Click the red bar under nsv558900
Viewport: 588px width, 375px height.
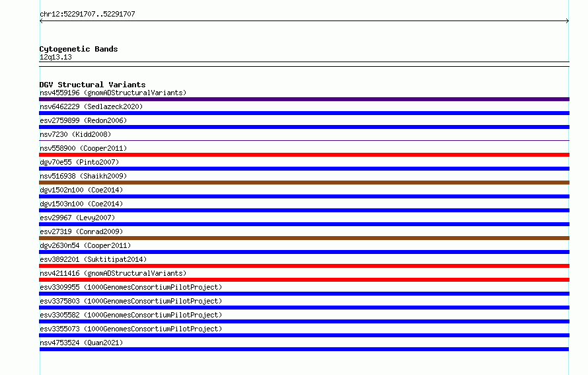(x=304, y=155)
